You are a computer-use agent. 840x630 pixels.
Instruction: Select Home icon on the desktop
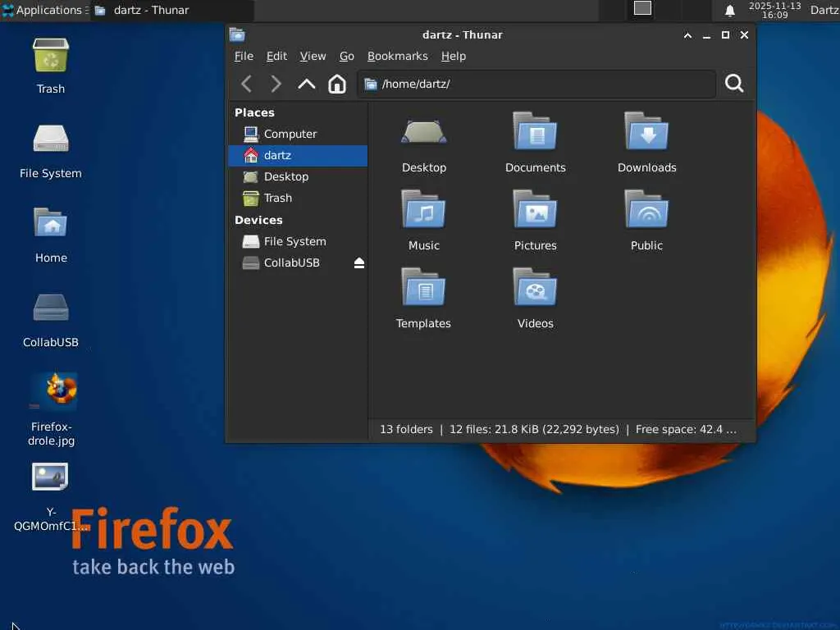(x=51, y=222)
